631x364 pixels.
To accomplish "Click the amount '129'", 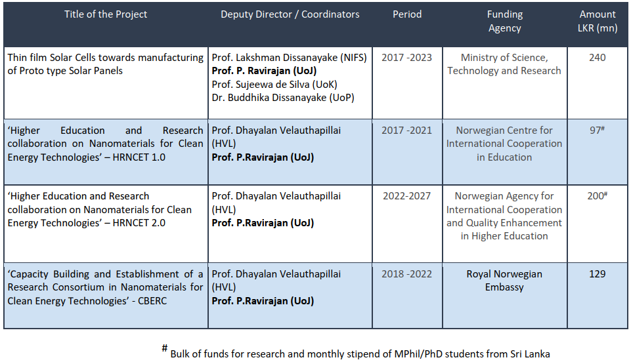I will (598, 274).
